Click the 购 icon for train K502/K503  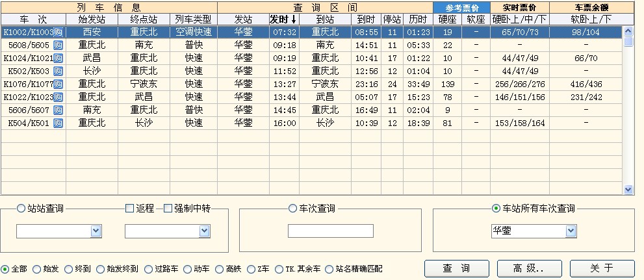click(58, 71)
